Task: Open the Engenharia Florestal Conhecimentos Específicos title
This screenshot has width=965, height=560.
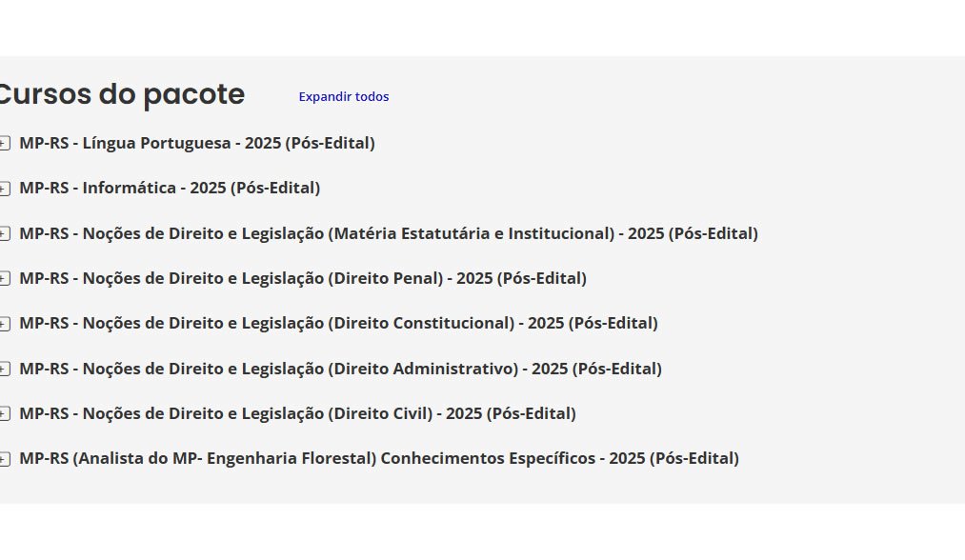Action: pyautogui.click(x=379, y=458)
